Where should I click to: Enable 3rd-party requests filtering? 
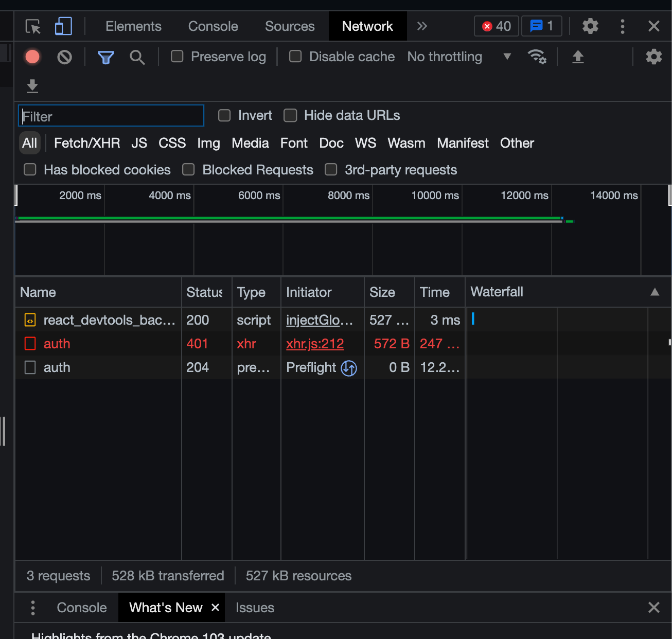(x=331, y=169)
